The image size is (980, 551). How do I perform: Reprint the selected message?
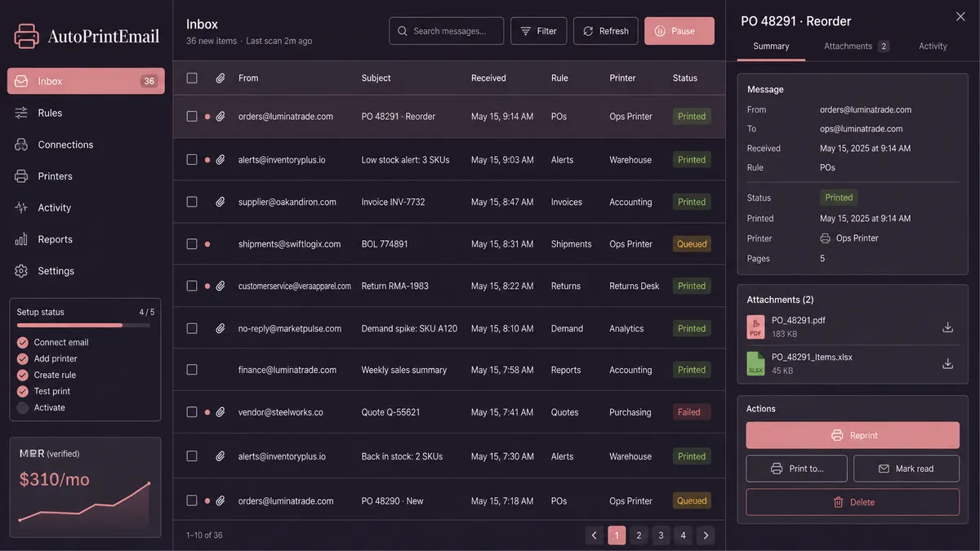(853, 435)
